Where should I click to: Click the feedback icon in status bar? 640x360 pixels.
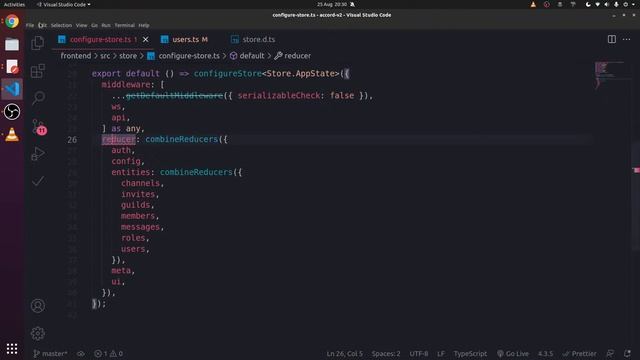click(x=610, y=354)
